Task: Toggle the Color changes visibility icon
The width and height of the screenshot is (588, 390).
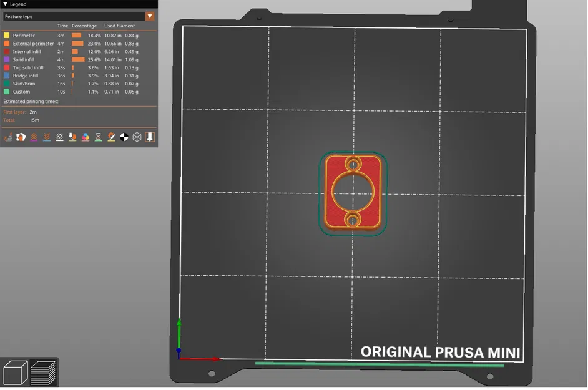Action: tap(86, 137)
